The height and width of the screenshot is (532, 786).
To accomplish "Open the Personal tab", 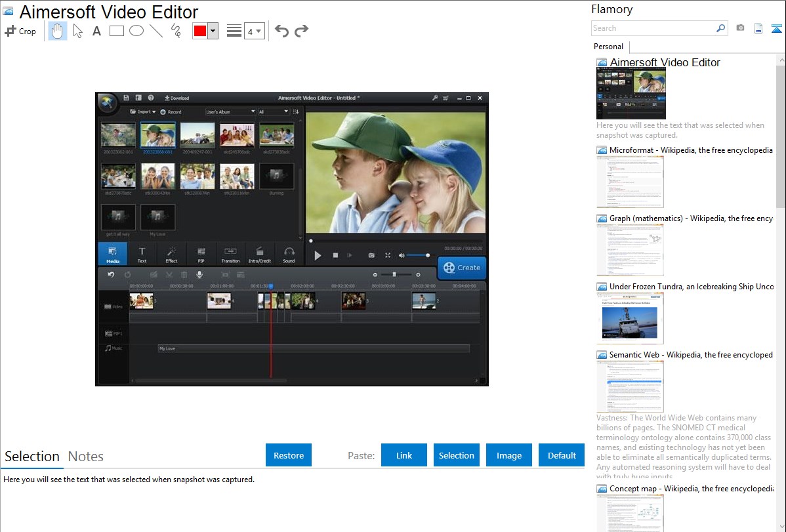I will pos(608,47).
